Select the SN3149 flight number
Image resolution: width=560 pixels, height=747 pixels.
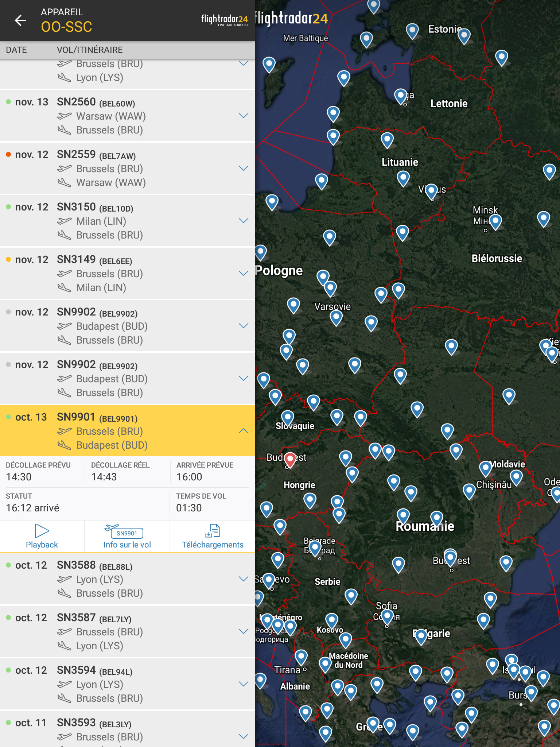pyautogui.click(x=76, y=259)
